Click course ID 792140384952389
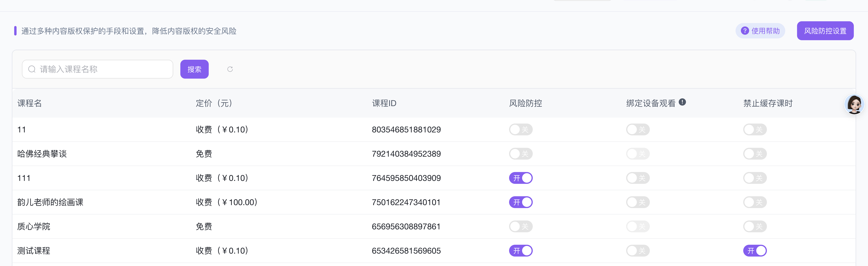The image size is (868, 266). [406, 154]
